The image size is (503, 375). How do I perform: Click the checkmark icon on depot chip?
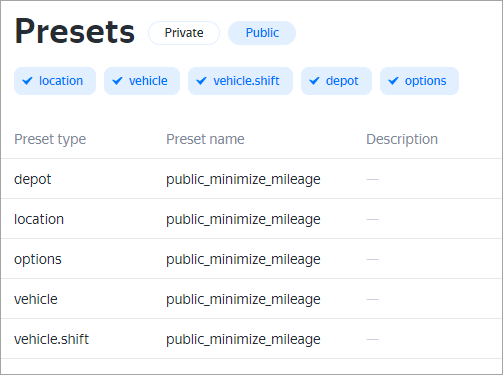[x=314, y=81]
